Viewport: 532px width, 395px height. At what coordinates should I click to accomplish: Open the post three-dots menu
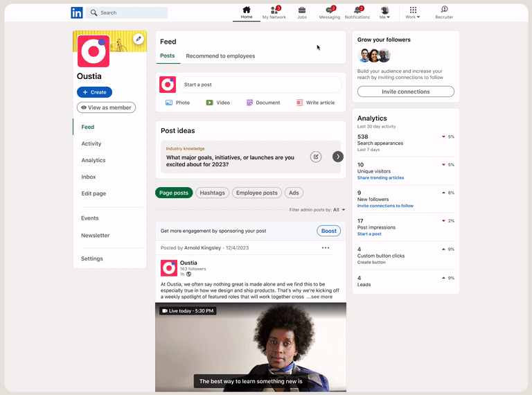coord(326,247)
